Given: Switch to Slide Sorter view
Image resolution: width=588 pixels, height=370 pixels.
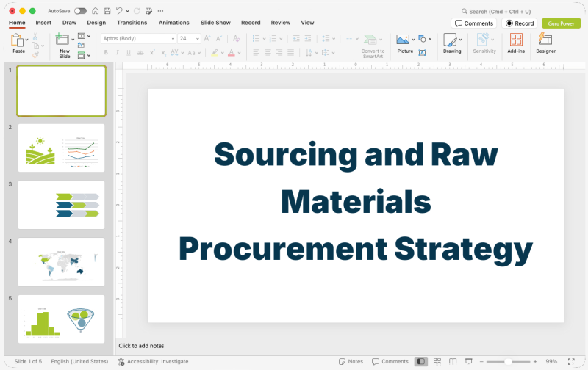Looking at the screenshot, I should 437,361.
